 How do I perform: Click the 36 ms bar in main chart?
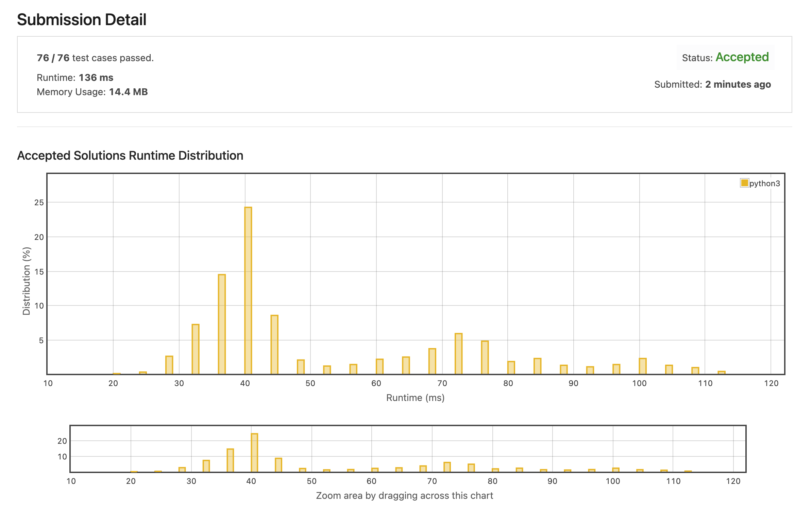pyautogui.click(x=222, y=324)
